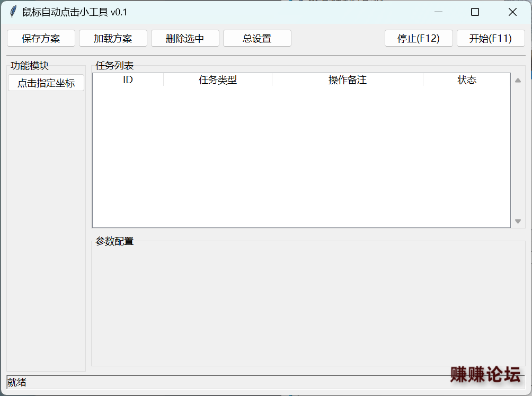Click the ID column header

[x=128, y=80]
